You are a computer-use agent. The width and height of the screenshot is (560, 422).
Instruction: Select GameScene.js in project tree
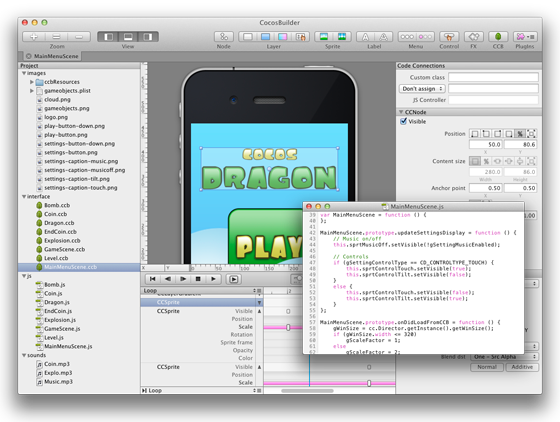click(x=62, y=328)
